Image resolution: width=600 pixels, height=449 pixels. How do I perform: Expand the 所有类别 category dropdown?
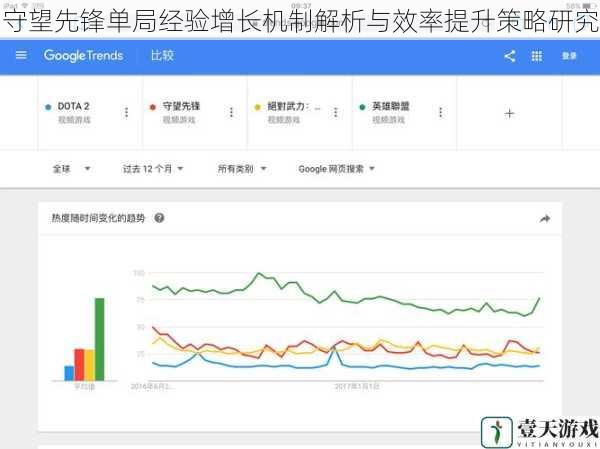click(241, 169)
